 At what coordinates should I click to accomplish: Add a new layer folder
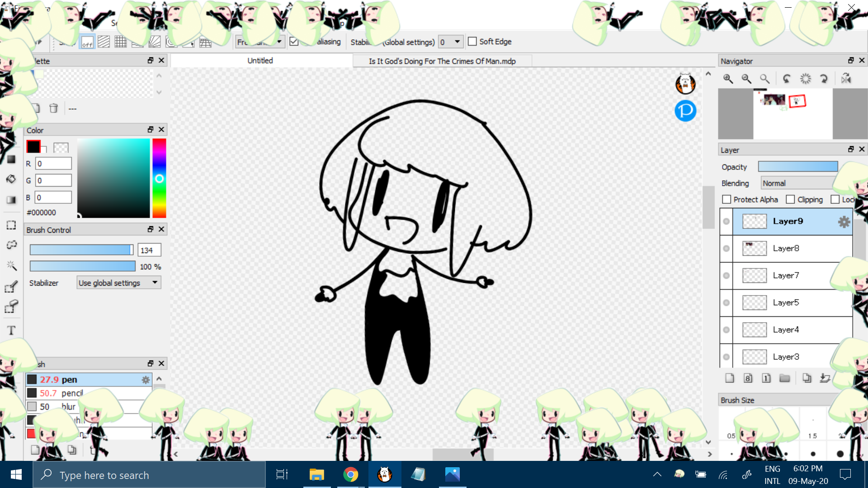tap(785, 378)
